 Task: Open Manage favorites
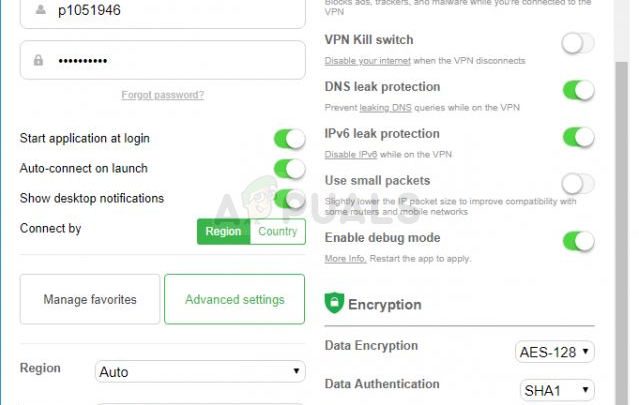point(90,299)
